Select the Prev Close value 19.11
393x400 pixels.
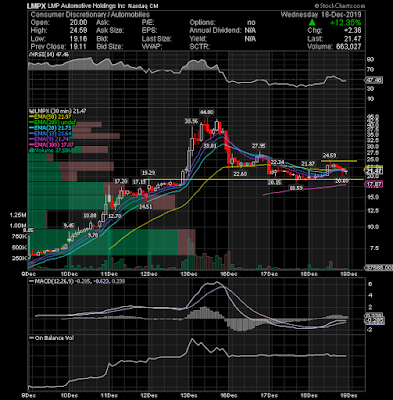point(78,47)
